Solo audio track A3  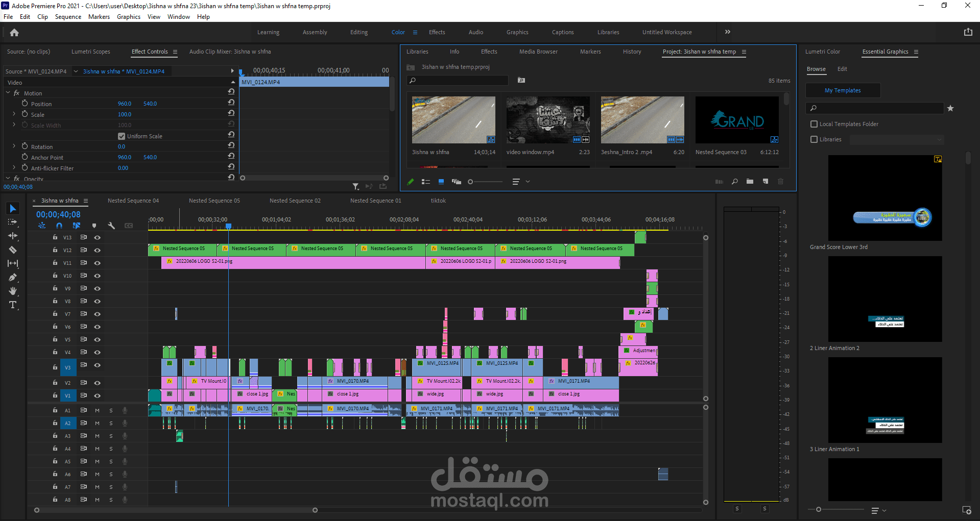(x=111, y=436)
